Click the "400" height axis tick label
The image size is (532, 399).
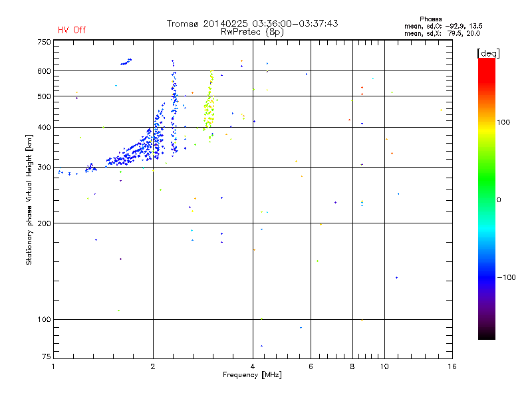point(44,128)
